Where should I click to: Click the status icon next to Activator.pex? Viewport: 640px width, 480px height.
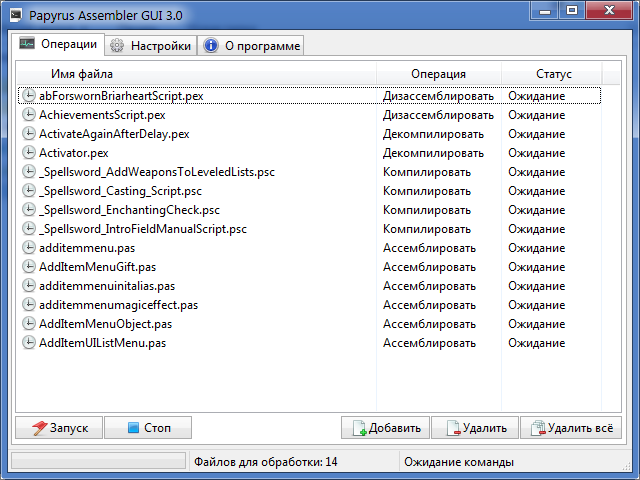pyautogui.click(x=29, y=153)
